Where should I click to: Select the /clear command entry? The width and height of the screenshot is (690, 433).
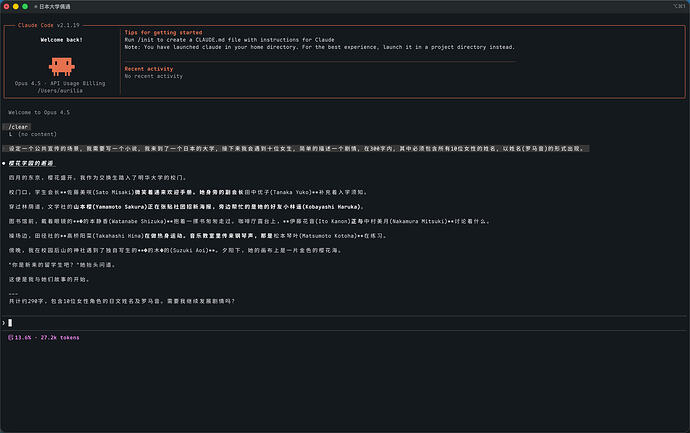(18, 127)
